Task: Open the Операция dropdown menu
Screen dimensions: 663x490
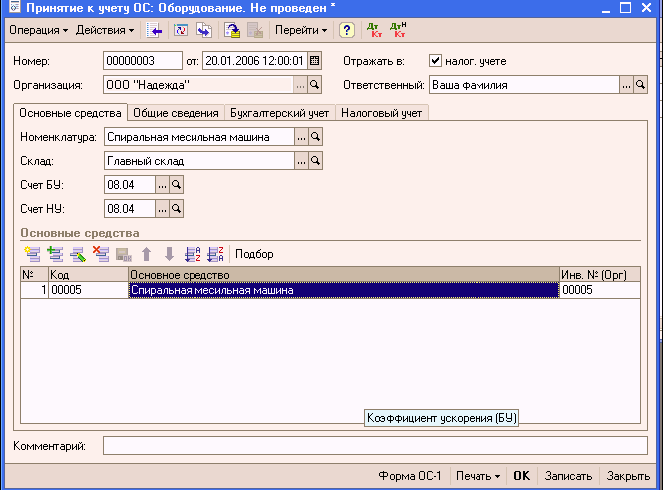Action: pos(38,30)
